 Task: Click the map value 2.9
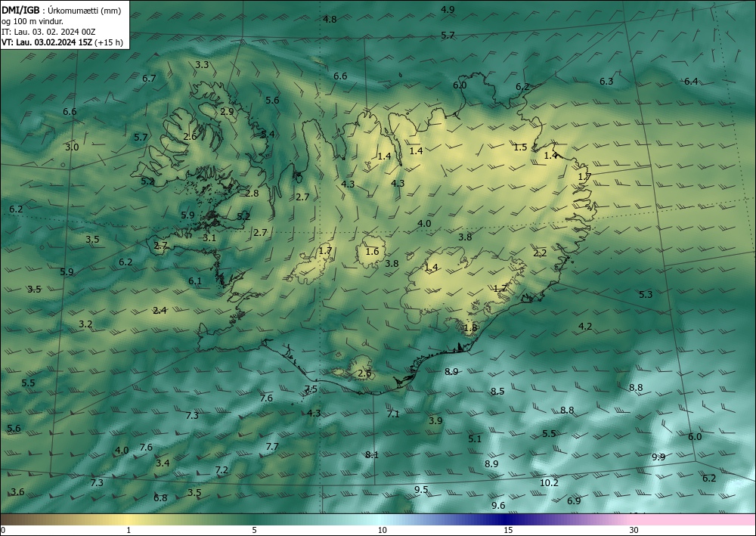coord(227,111)
